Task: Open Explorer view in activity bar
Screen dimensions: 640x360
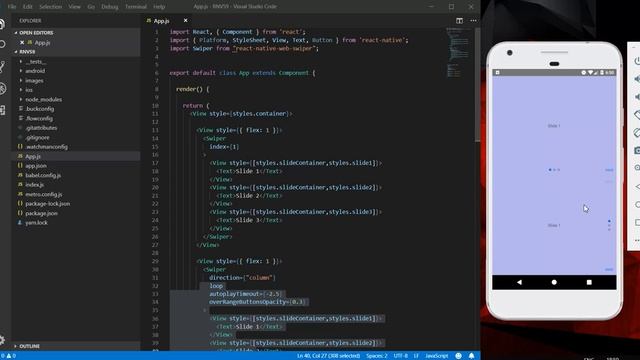Action: [x=2, y=24]
